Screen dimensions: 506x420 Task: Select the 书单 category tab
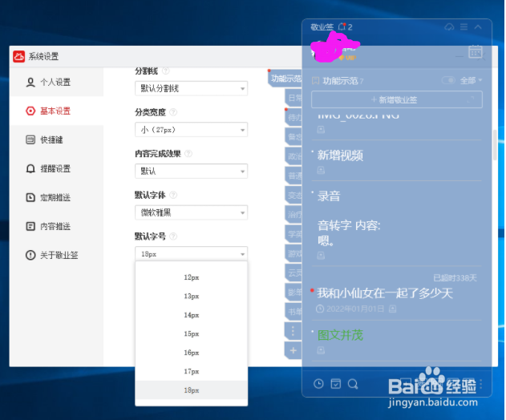point(293,312)
